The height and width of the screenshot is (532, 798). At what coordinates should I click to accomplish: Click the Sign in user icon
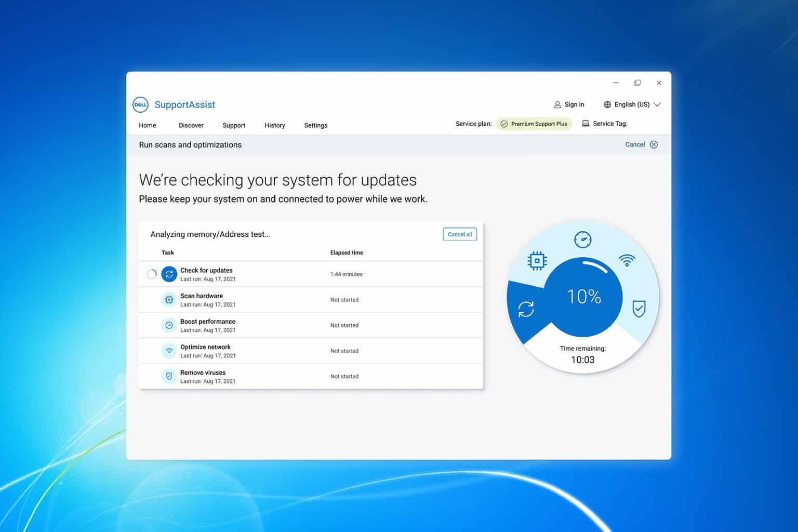coord(557,104)
